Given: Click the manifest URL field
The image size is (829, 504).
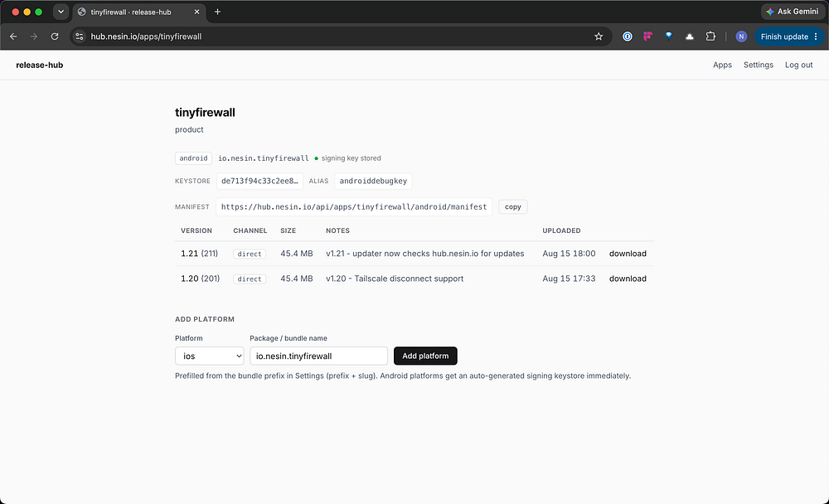Looking at the screenshot, I should 354,206.
